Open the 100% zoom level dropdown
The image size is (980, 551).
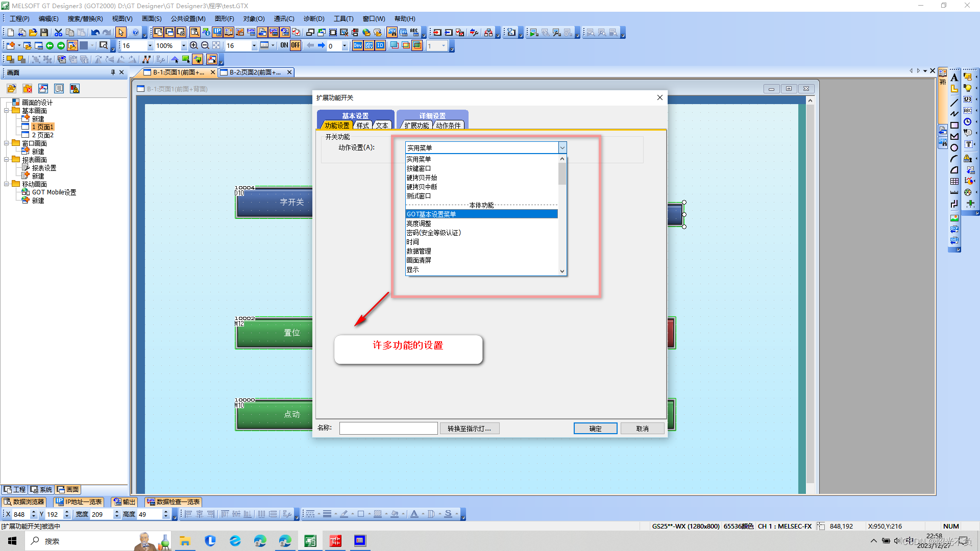184,46
